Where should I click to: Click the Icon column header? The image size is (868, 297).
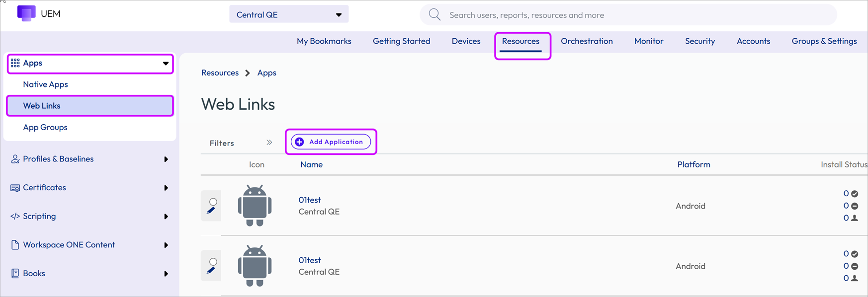[x=257, y=164]
